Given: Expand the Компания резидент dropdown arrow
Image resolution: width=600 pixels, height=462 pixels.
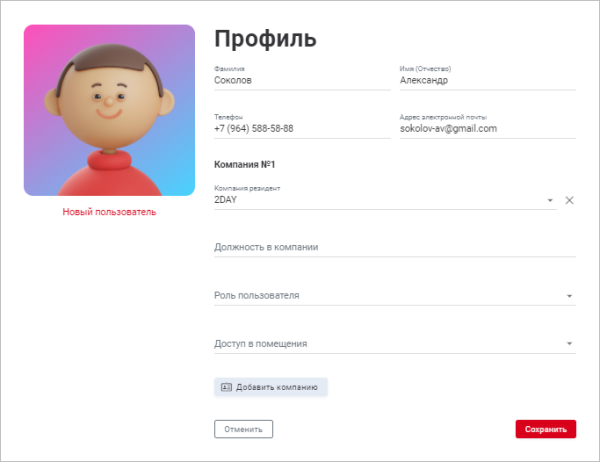Looking at the screenshot, I should [x=550, y=200].
